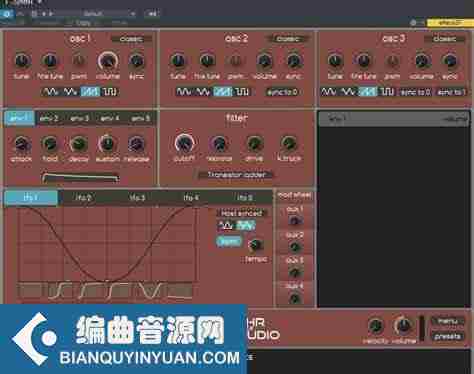Click the aux 3 knob under mod wheel
Screen dimensions: 474x374
(x=295, y=272)
